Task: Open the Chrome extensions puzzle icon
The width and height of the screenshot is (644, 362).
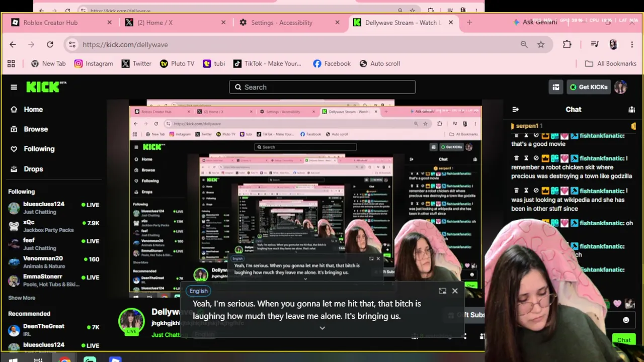Action: tap(567, 44)
